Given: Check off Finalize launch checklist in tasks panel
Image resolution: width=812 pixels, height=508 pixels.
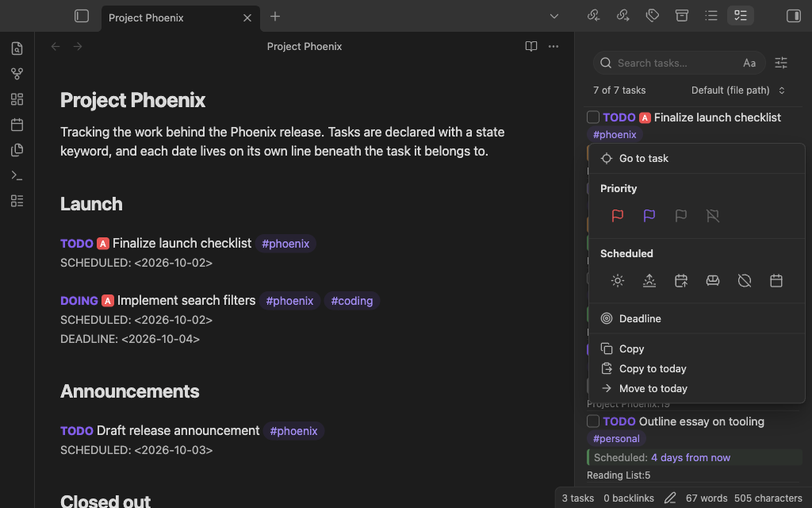Looking at the screenshot, I should click(593, 117).
